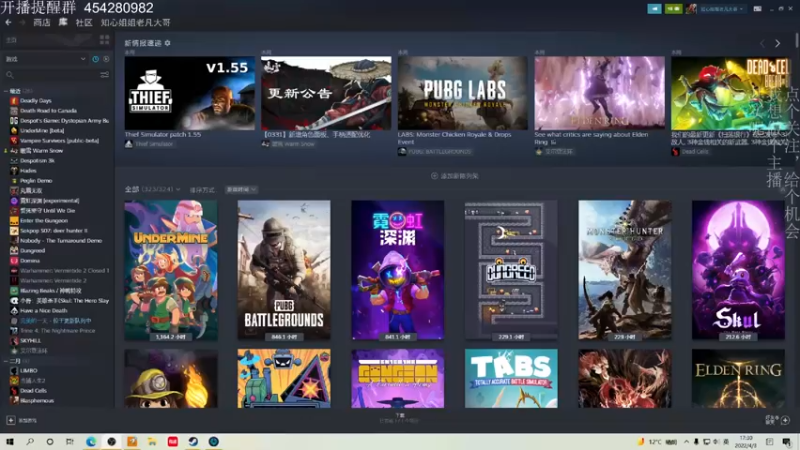Click the teal announcements button at top
The image size is (800, 450).
click(655, 9)
